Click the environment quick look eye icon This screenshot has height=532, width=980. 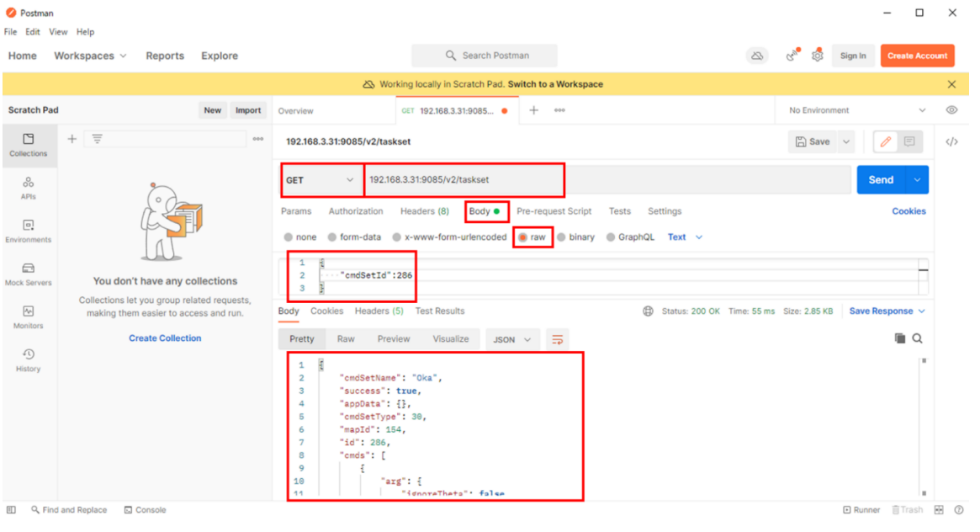[x=951, y=110]
